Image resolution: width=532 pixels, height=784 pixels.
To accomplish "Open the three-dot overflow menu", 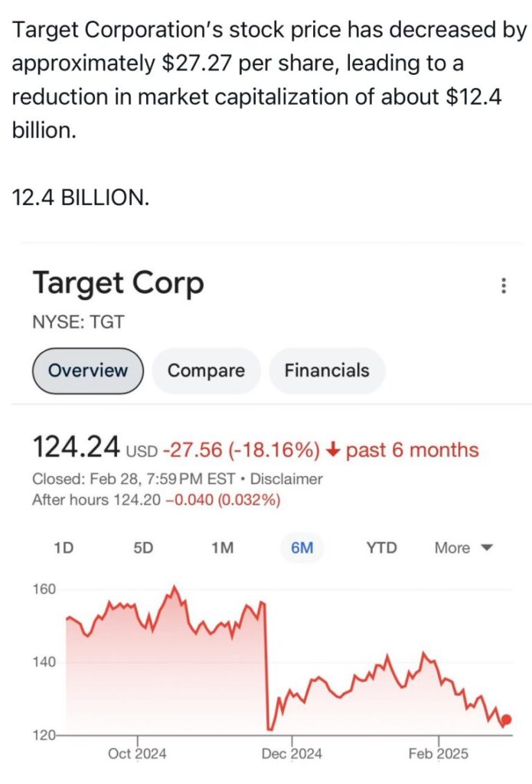I will 503,286.
